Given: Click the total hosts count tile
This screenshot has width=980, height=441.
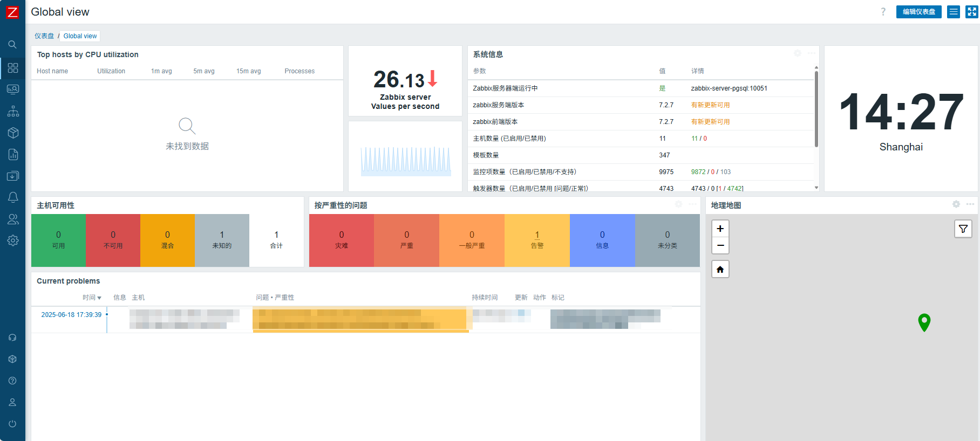Looking at the screenshot, I should tap(276, 240).
